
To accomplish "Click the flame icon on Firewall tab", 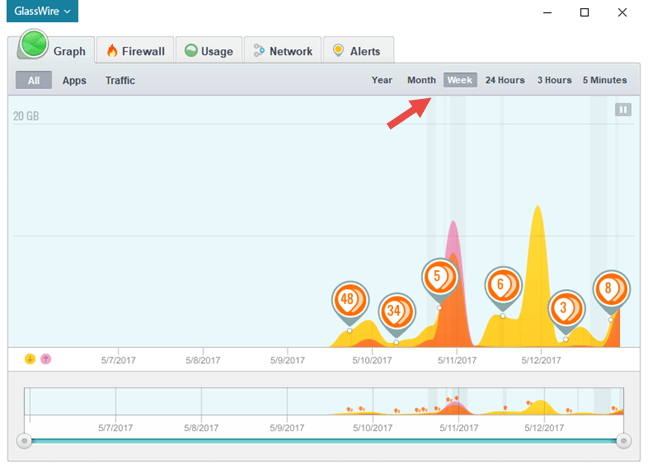I will point(112,50).
